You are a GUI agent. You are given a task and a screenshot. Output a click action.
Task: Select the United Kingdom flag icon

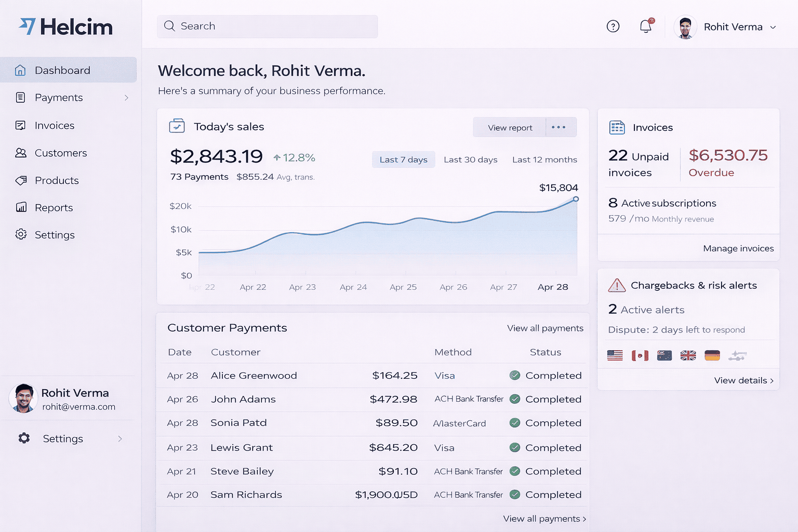[x=688, y=355]
